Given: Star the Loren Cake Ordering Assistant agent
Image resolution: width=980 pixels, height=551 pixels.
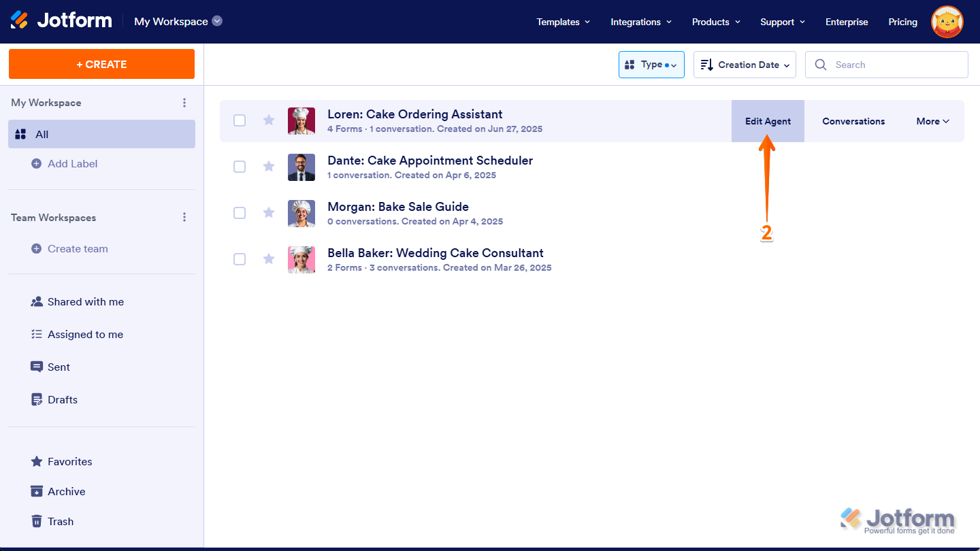Looking at the screenshot, I should click(269, 120).
